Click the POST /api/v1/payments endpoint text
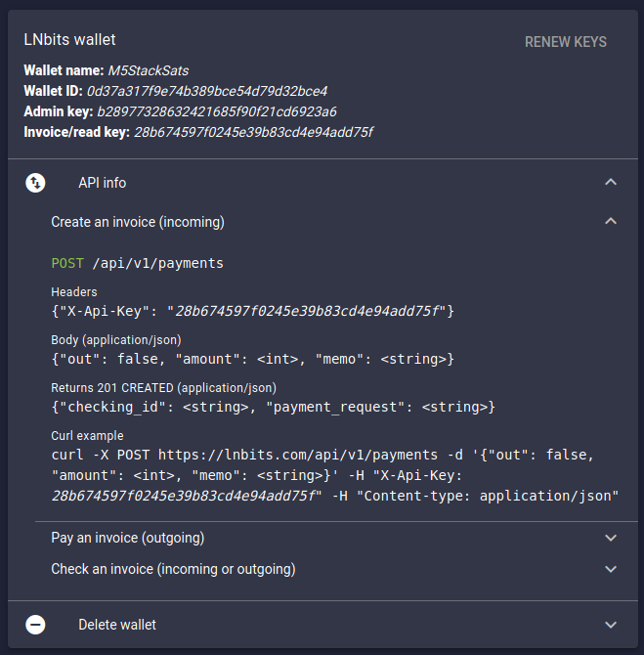644x655 pixels. point(138,263)
